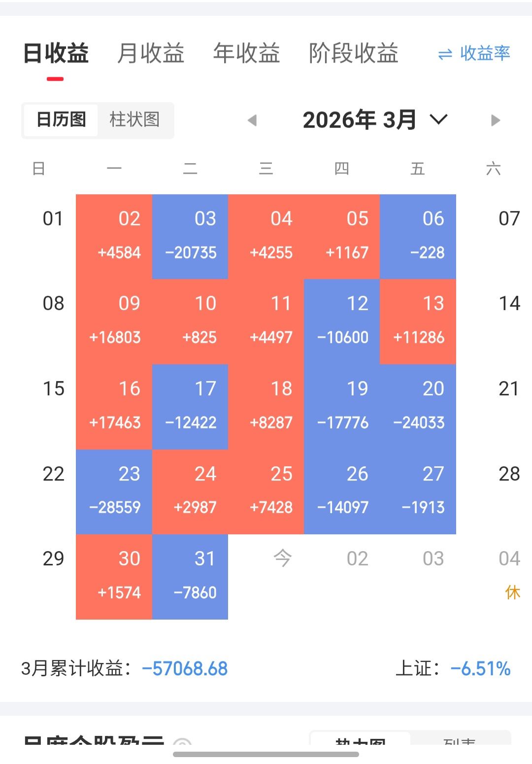This screenshot has width=532, height=764.
Task: Select the March 23 cell with -28559
Action: [114, 491]
